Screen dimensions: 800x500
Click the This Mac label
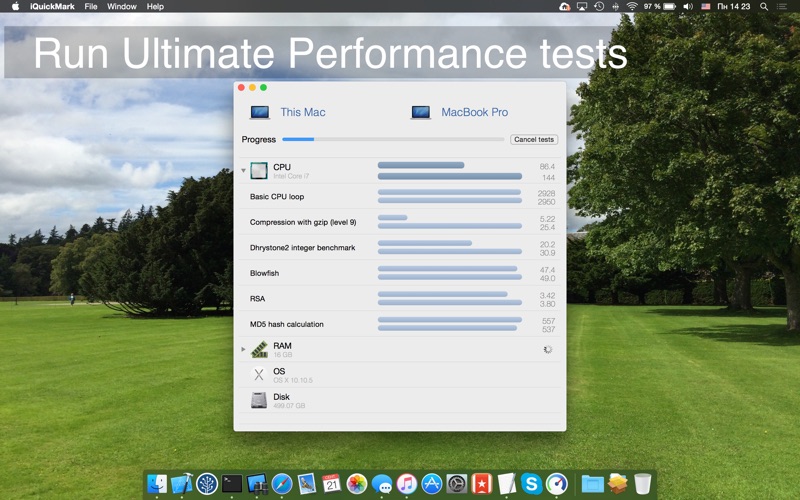point(303,112)
